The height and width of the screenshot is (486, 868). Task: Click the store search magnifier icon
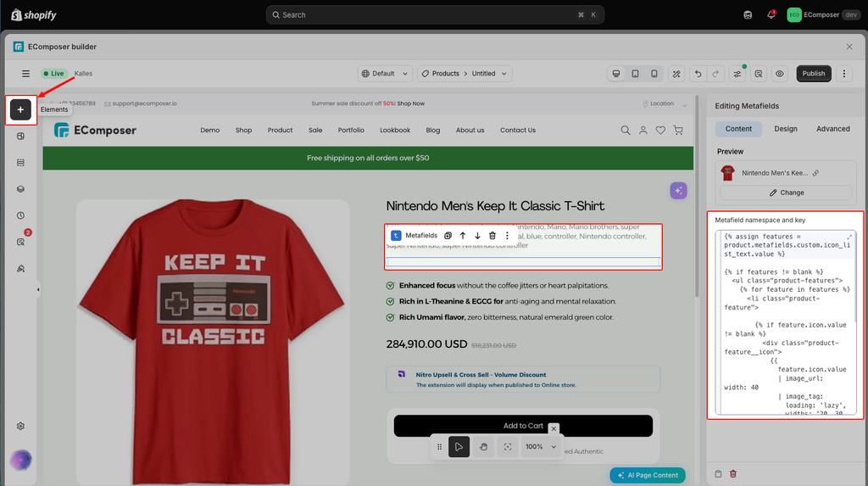click(x=625, y=131)
